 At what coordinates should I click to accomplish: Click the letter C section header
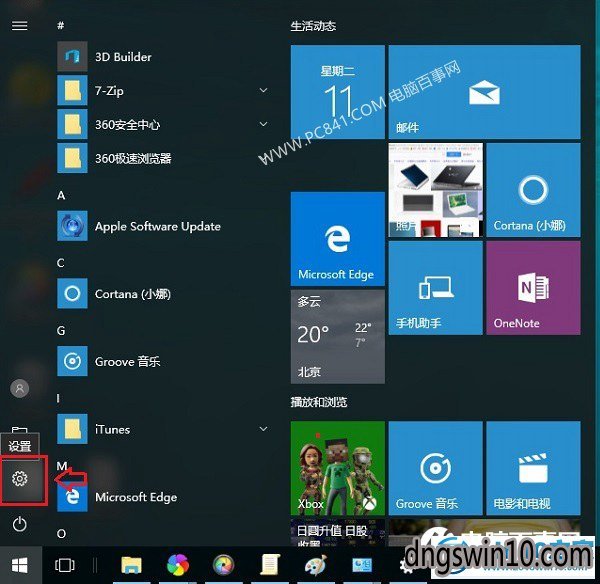(60, 263)
